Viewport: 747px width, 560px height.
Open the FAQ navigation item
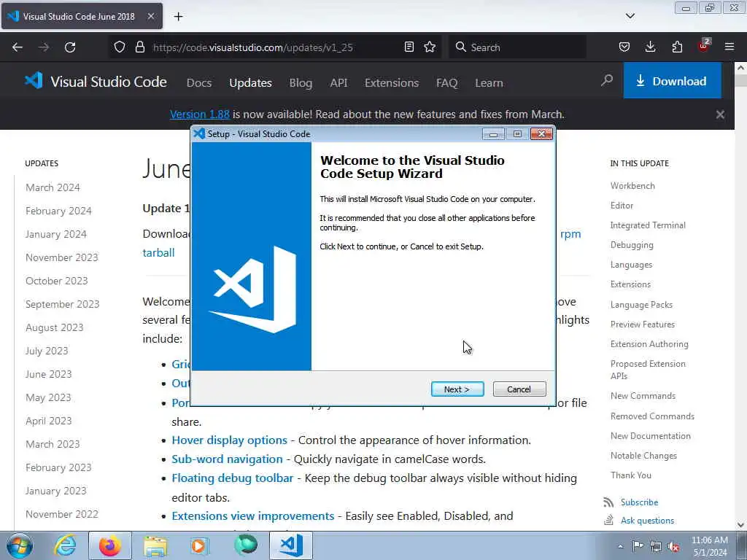click(447, 83)
